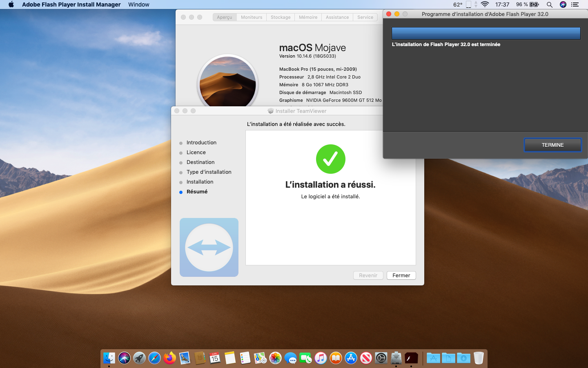This screenshot has width=588, height=368.
Task: Click the Revenir button in TeamViewer installer
Action: tap(368, 275)
